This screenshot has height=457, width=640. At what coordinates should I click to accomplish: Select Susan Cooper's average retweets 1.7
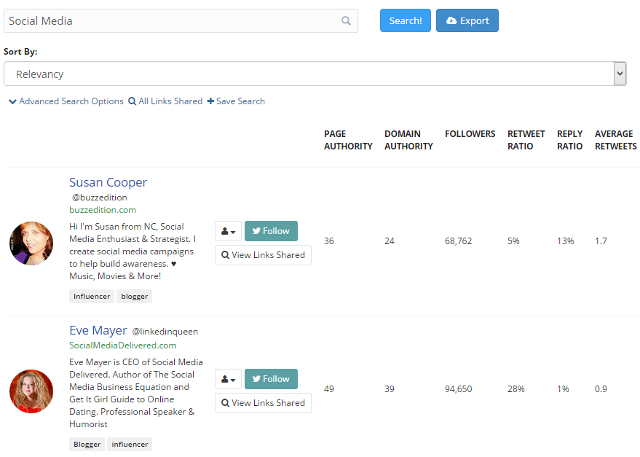(x=601, y=241)
